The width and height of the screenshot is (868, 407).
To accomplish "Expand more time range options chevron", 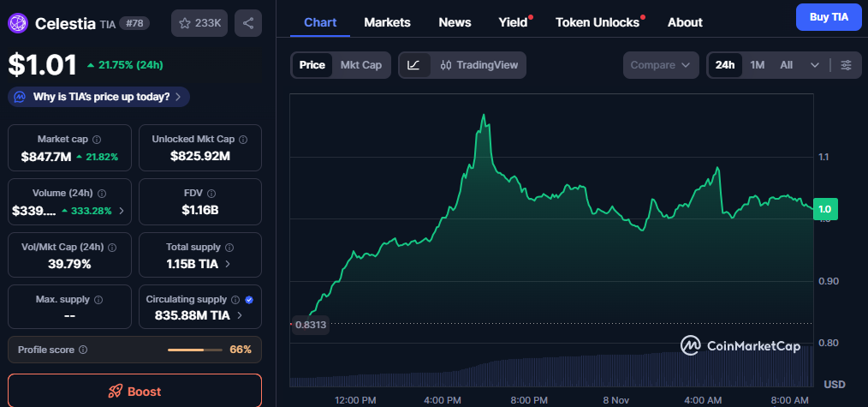I will (815, 65).
